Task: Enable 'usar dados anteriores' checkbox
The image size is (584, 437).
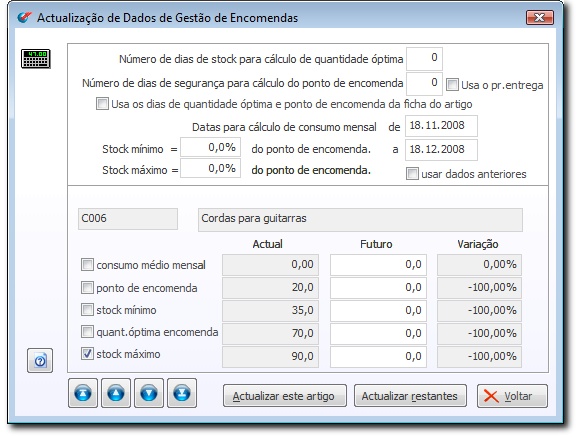Action: tap(412, 173)
